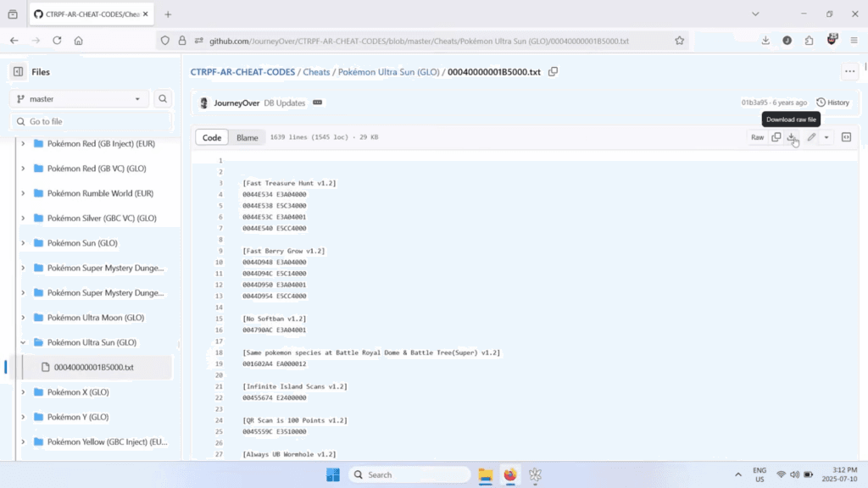Click tracking protection shield icon
Viewport: 868px width, 488px height.
[x=165, y=41]
